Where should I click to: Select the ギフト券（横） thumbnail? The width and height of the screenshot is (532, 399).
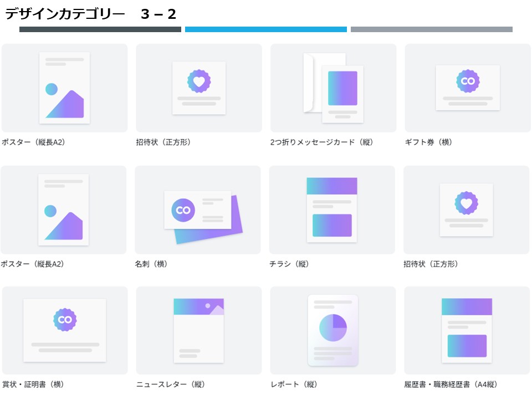coord(468,88)
